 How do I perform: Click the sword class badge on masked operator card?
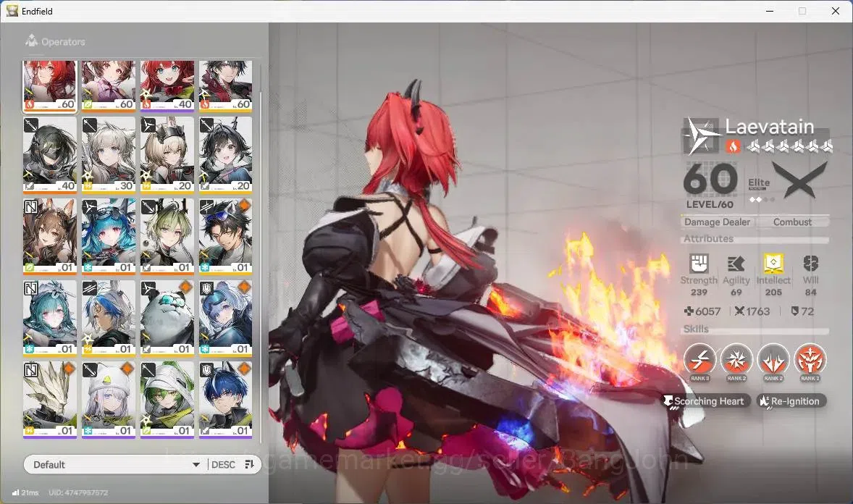tap(31, 126)
